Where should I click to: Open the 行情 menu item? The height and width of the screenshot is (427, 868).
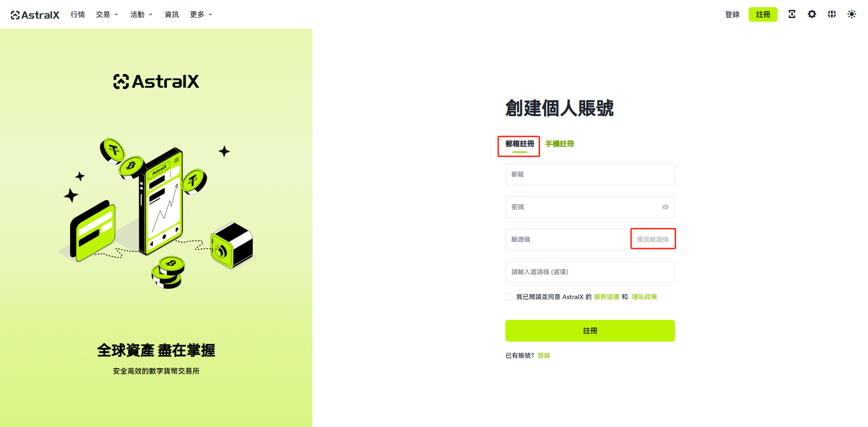[x=78, y=14]
